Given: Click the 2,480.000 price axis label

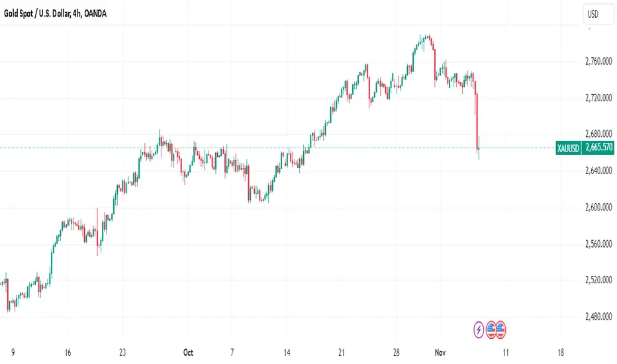Looking at the screenshot, I should [x=598, y=316].
